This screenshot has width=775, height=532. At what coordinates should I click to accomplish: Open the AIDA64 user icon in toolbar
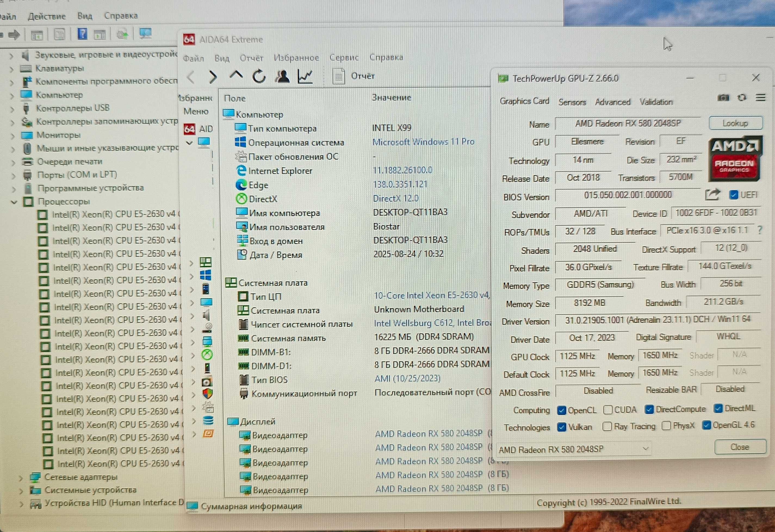282,76
